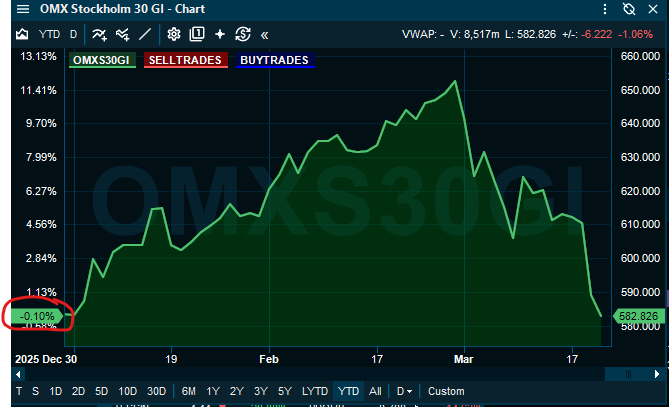Toggle the BUYTRADES legend series
This screenshot has height=407, width=669.
(x=275, y=60)
